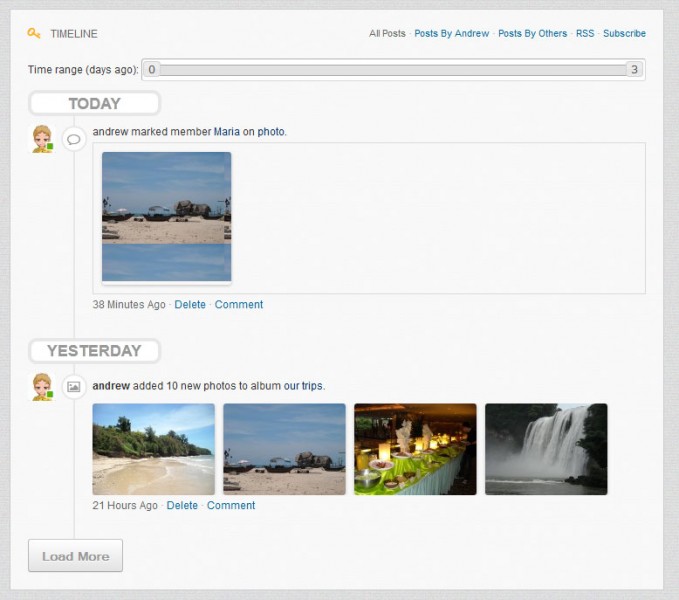
Task: Click the photo icon on yesterday's post
Action: click(x=74, y=386)
